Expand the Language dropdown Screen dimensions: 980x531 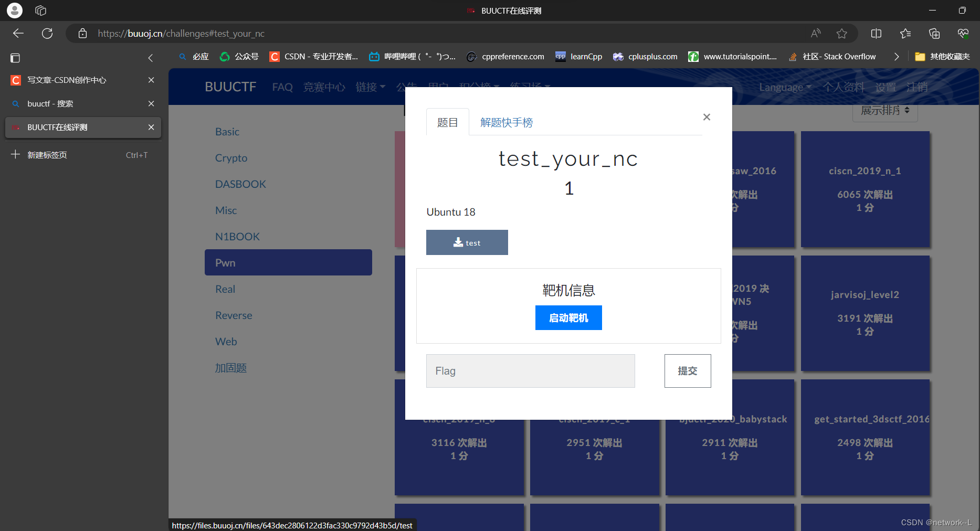(785, 87)
